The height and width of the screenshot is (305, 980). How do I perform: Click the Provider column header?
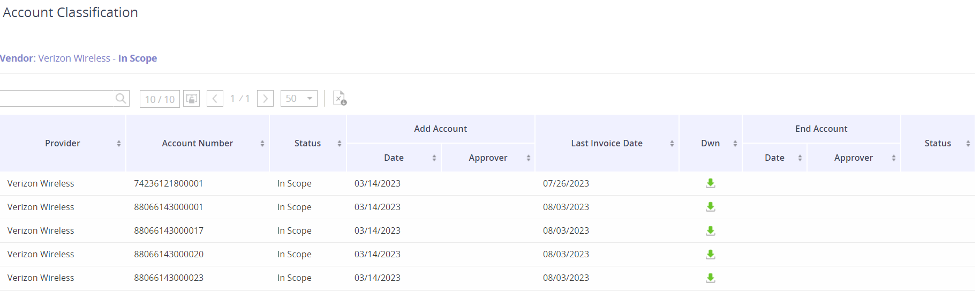point(63,144)
